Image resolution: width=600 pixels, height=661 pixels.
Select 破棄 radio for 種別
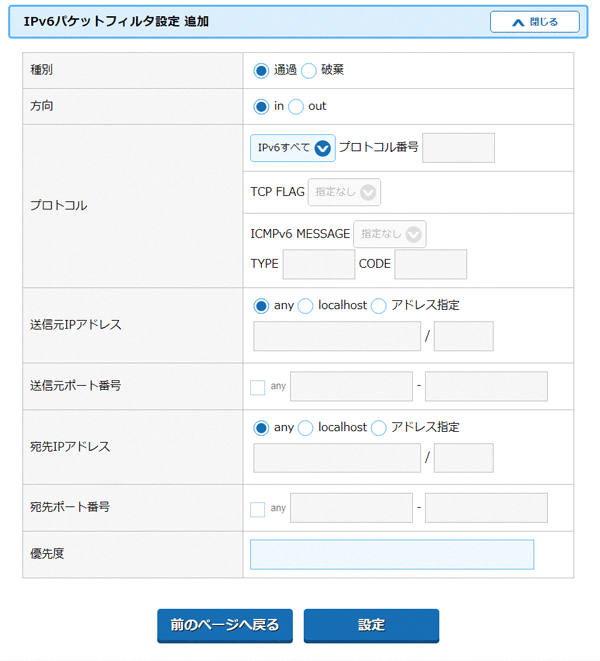[308, 70]
